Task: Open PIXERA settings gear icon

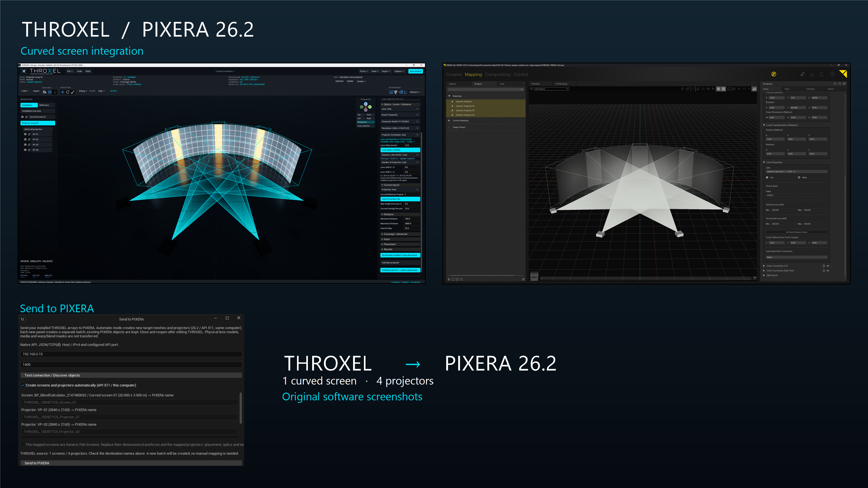Action: 832,74
